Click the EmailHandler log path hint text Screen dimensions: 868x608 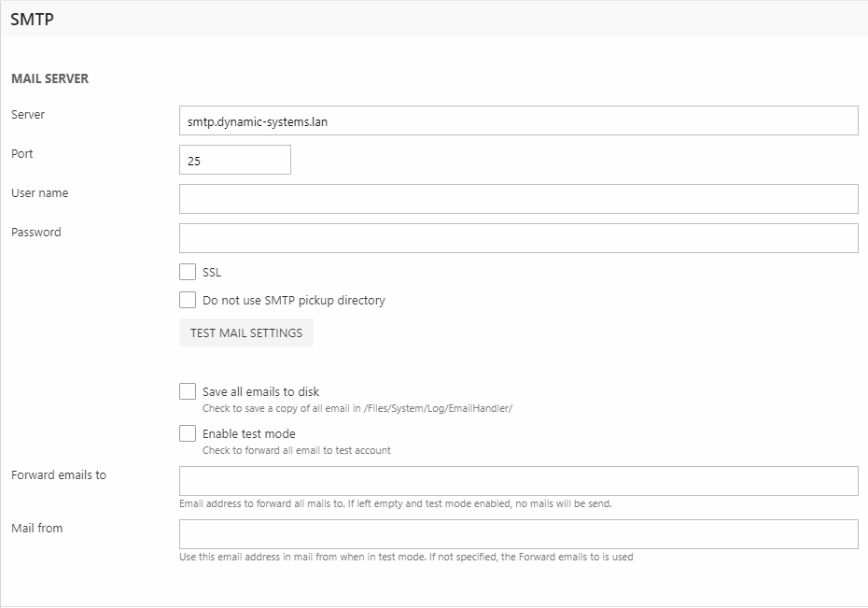(x=357, y=408)
